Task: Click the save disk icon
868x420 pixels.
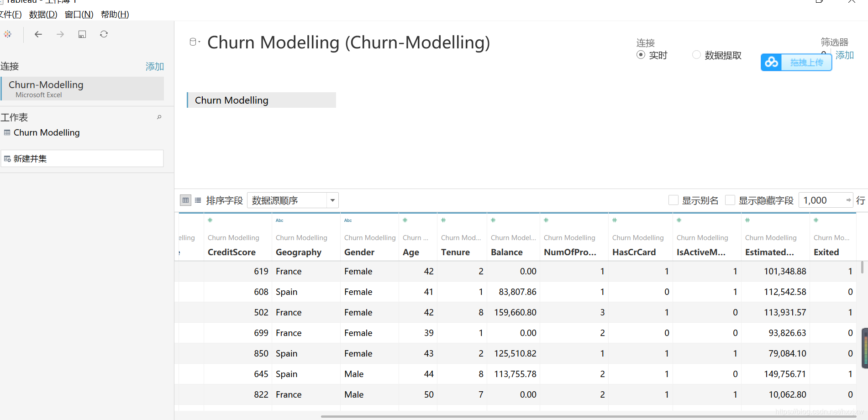Action: point(82,34)
